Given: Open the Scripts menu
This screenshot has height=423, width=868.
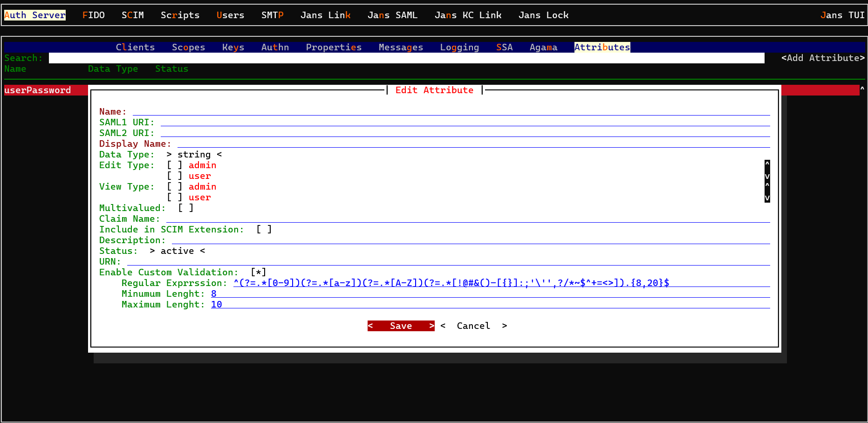Looking at the screenshot, I should [180, 15].
